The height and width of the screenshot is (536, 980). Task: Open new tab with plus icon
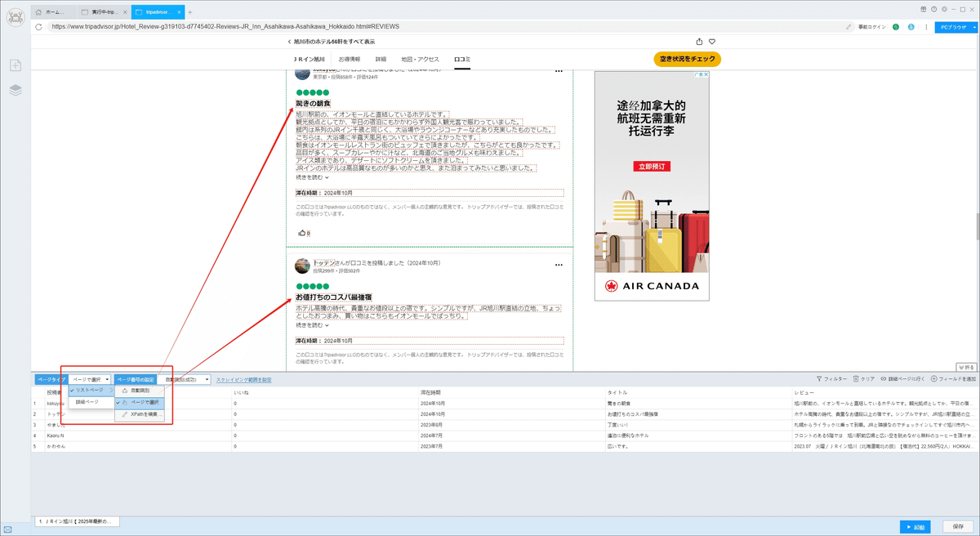pyautogui.click(x=190, y=12)
